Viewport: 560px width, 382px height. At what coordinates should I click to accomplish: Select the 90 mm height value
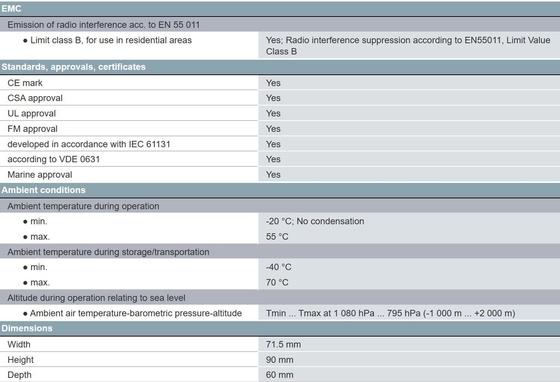pos(279,360)
